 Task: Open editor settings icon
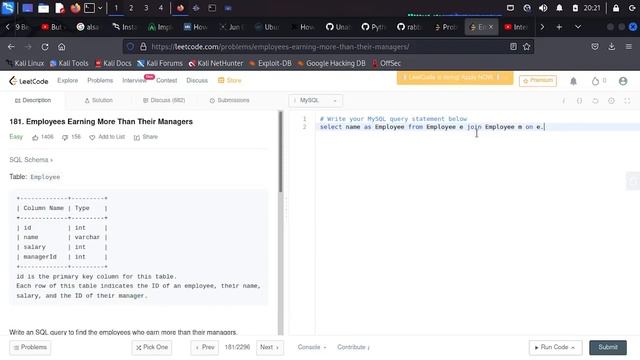(611, 100)
